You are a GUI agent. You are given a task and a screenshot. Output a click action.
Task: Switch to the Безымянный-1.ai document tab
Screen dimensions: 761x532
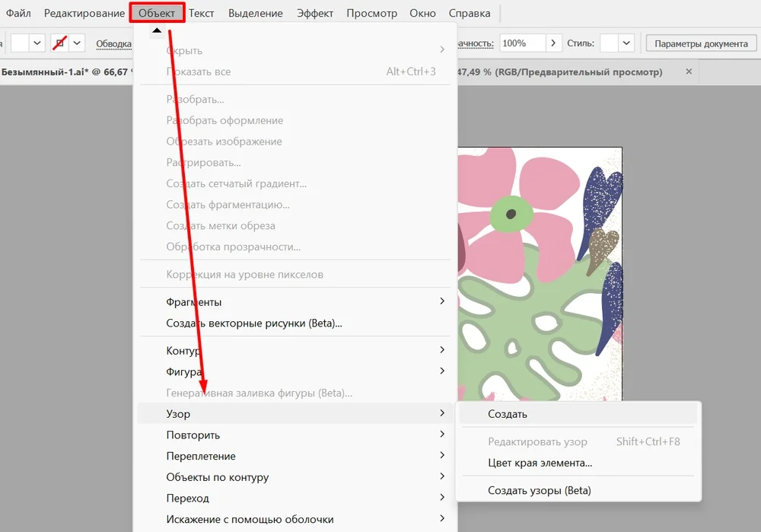pyautogui.click(x=65, y=72)
